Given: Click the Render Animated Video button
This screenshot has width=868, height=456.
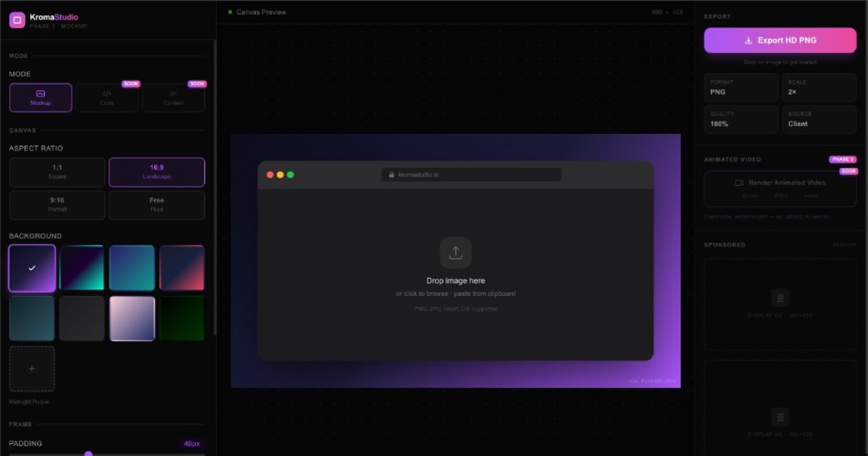Looking at the screenshot, I should point(780,189).
